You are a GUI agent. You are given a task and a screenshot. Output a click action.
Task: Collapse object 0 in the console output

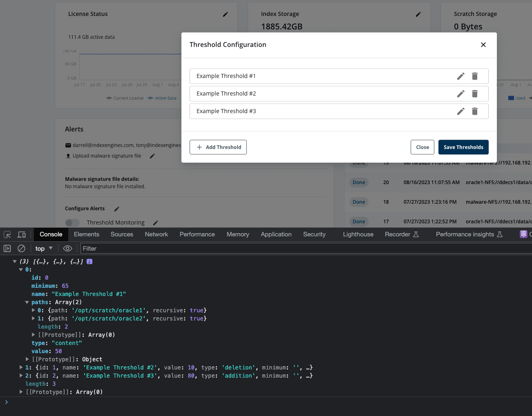pos(21,269)
